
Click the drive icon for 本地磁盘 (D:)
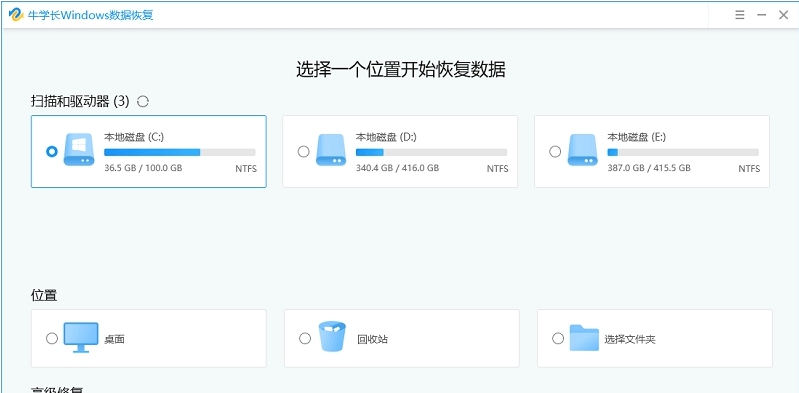[331, 149]
